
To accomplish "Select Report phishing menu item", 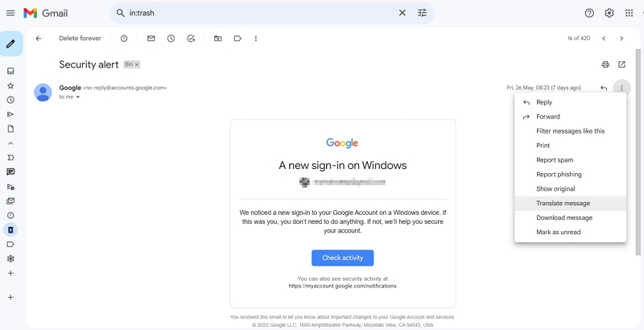I will (571, 175).
